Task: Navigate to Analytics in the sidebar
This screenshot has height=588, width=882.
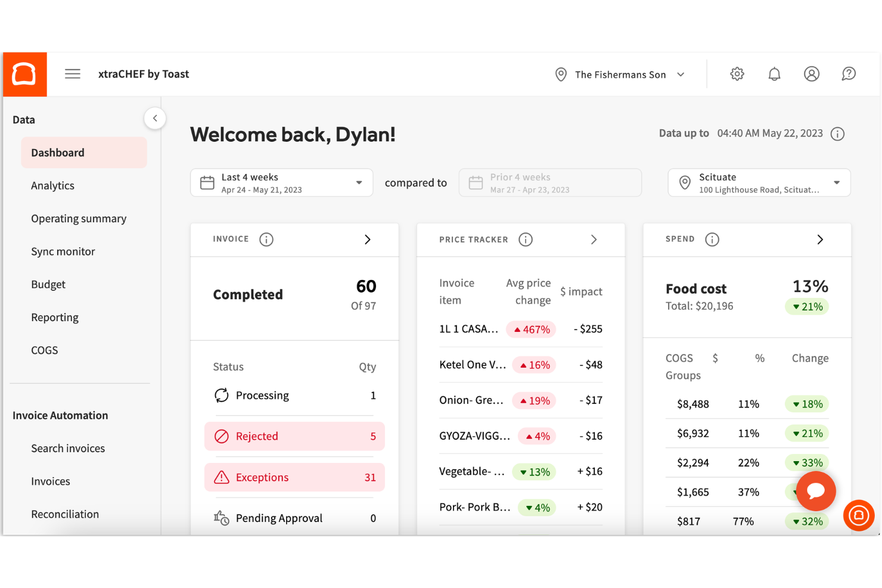Action: [x=52, y=185]
